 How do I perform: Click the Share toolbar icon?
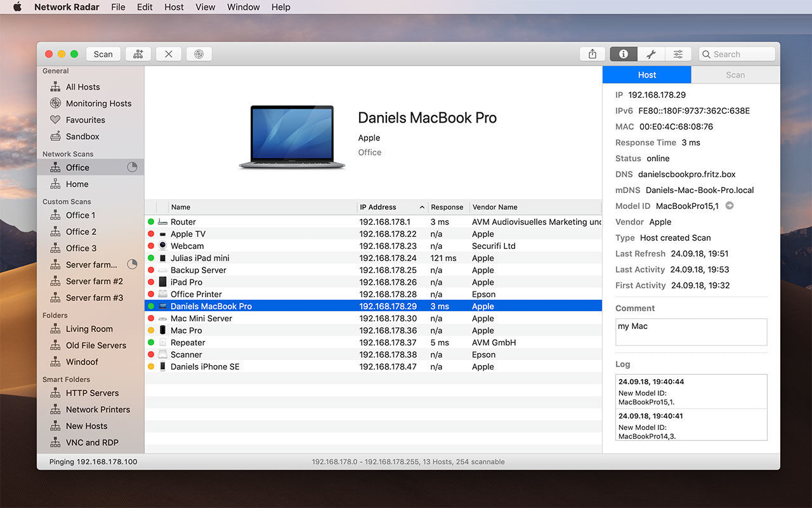click(x=593, y=54)
